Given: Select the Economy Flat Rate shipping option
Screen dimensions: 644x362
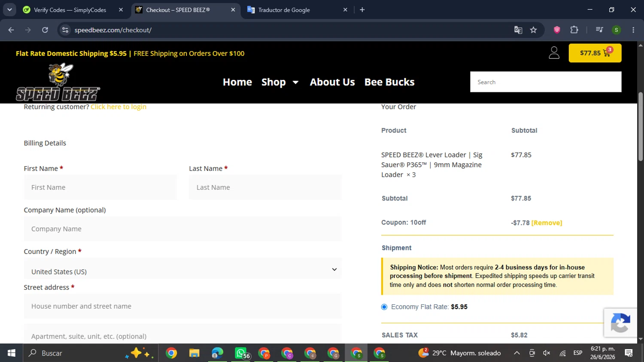Looking at the screenshot, I should (384, 307).
